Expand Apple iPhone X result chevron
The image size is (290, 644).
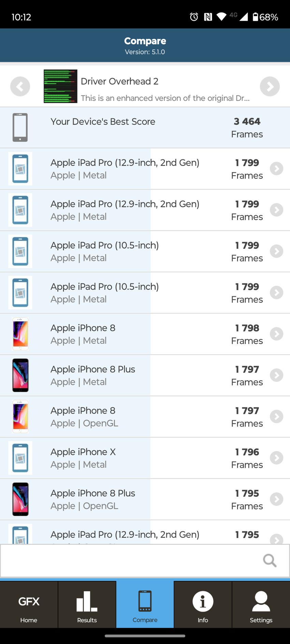point(276,458)
